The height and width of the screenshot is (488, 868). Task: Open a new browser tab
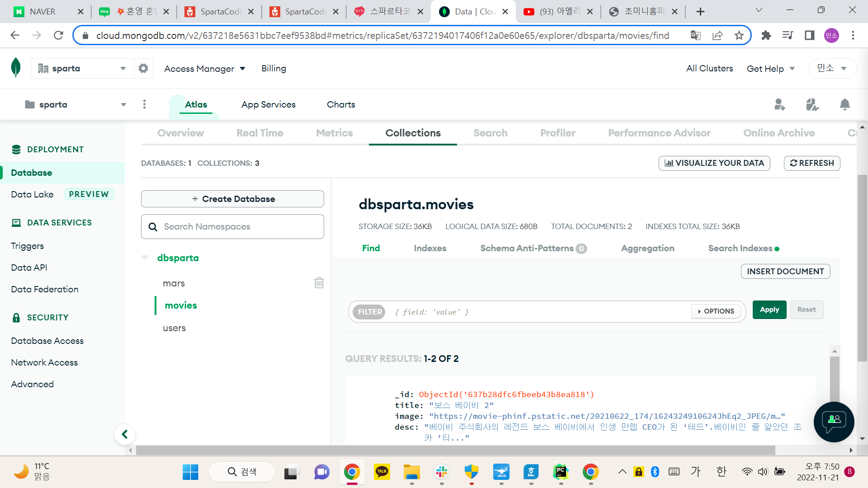tap(700, 12)
